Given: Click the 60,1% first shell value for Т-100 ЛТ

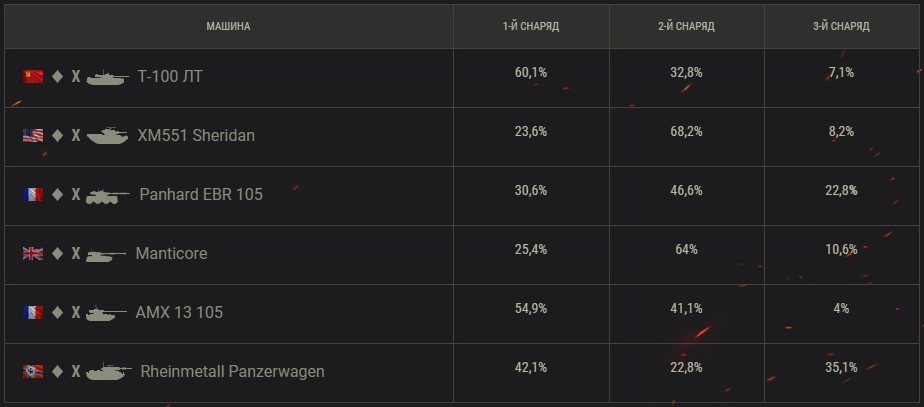Looking at the screenshot, I should [531, 72].
